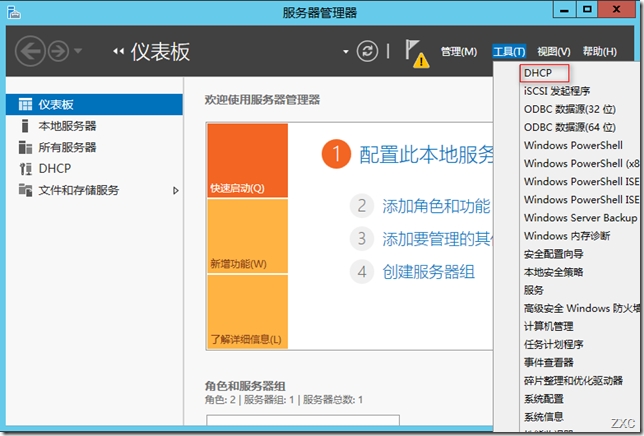This screenshot has width=644, height=436.
Task: Open 碎片整理和优化驱动器
Action: click(573, 381)
